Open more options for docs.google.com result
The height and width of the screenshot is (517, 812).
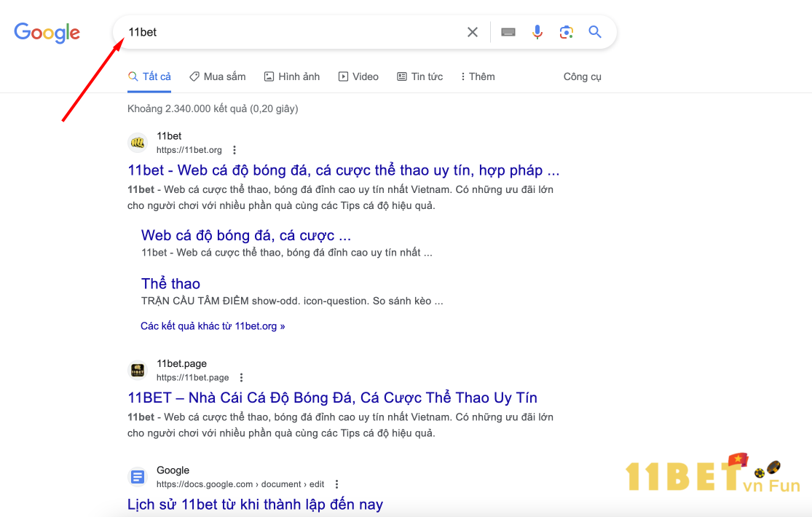[336, 484]
